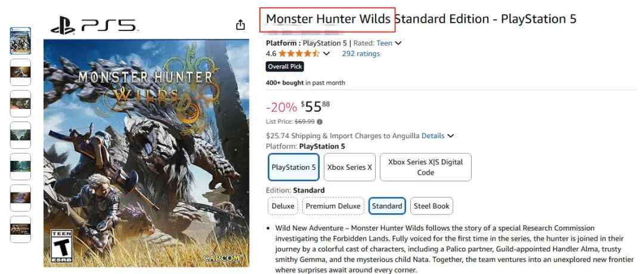Select the first product thumbnail

[20, 41]
